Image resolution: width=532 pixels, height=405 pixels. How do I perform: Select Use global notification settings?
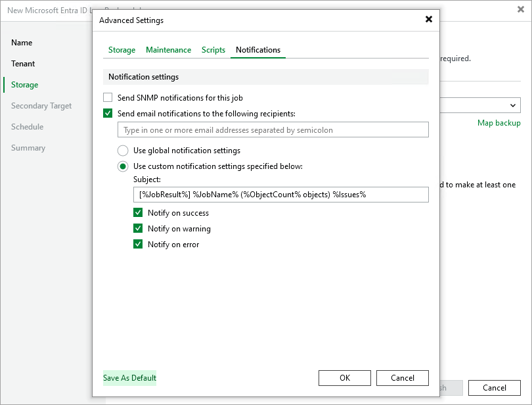tap(123, 151)
